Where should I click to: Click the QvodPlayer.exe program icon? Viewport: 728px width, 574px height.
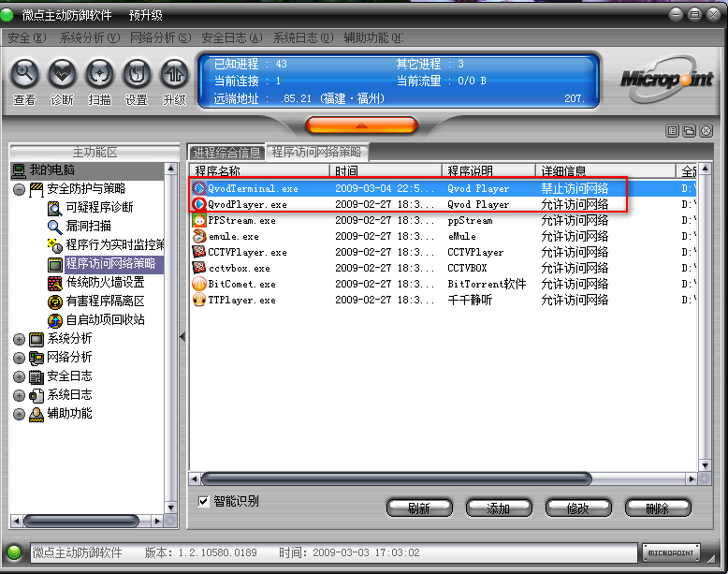[x=199, y=204]
